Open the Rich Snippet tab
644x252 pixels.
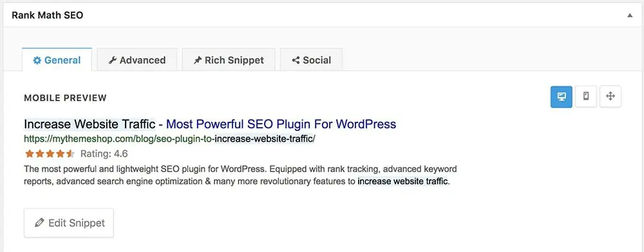pyautogui.click(x=229, y=60)
